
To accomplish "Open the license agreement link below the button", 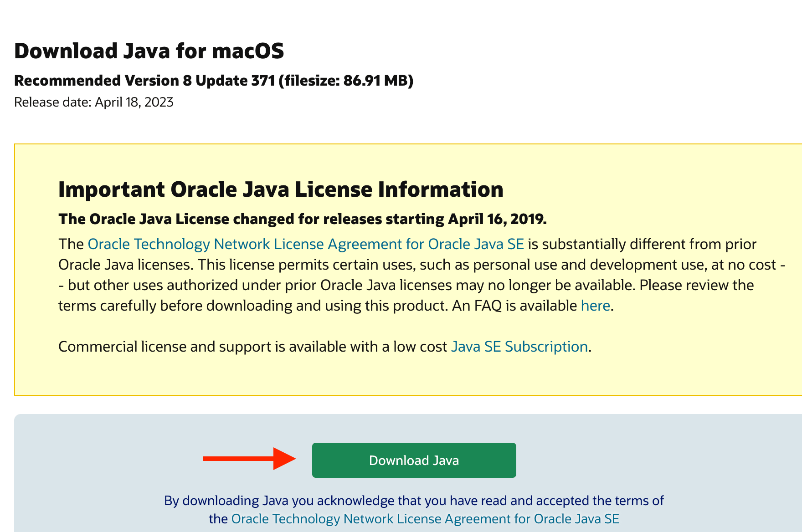I will (x=425, y=518).
